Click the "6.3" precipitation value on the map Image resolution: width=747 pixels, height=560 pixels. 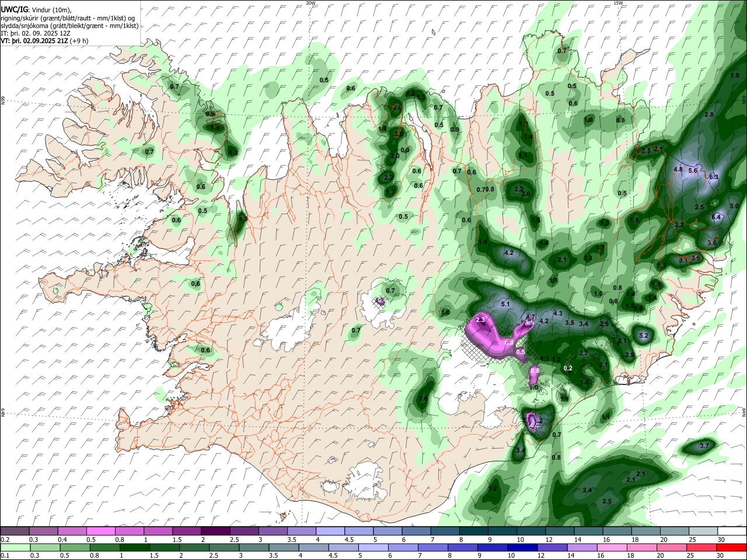click(x=713, y=177)
